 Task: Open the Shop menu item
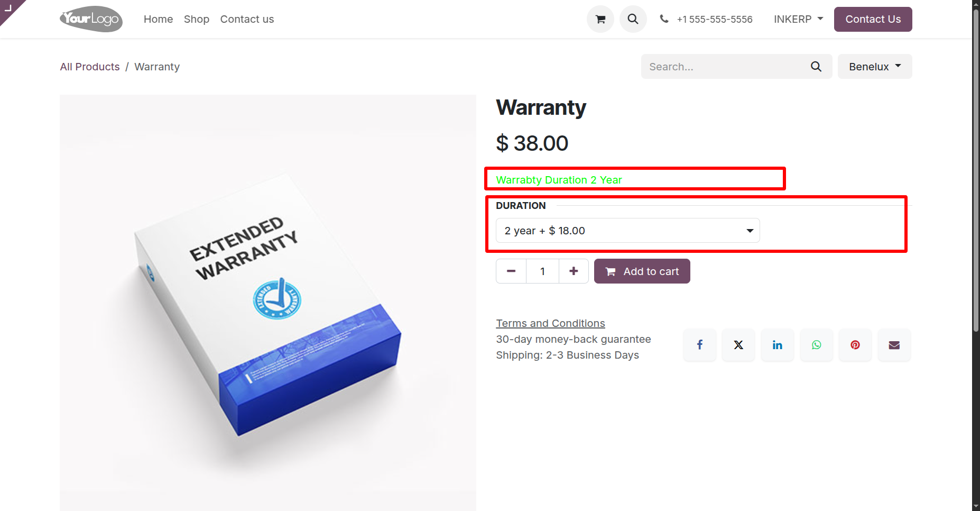pos(196,19)
